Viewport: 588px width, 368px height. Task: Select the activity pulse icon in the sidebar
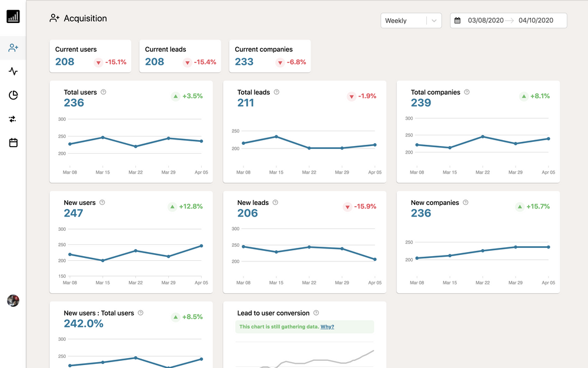pyautogui.click(x=13, y=71)
